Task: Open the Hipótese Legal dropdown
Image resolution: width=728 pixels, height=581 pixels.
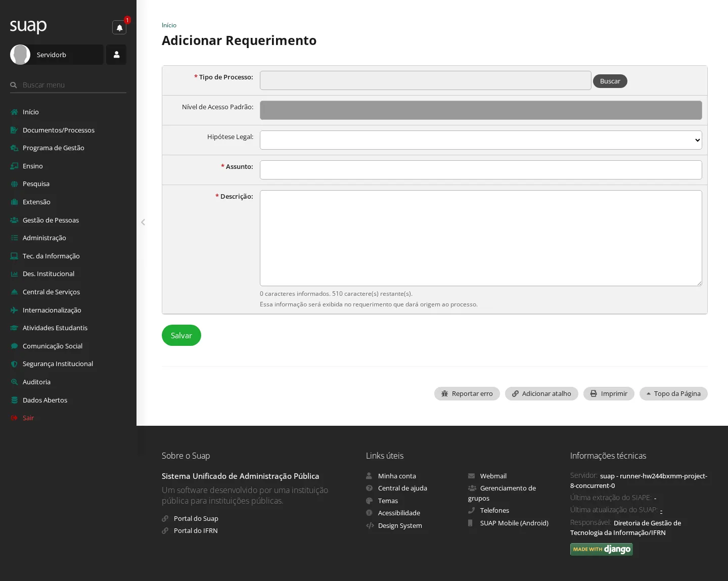Action: coord(481,140)
